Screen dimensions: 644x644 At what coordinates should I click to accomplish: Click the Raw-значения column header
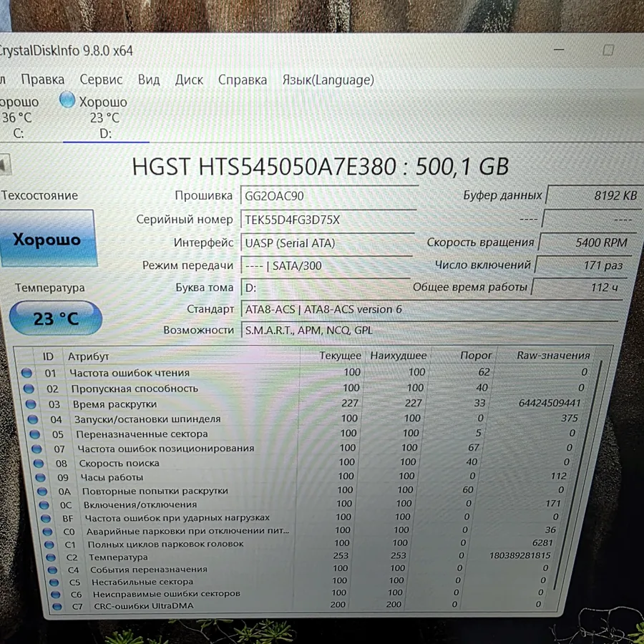coord(553,355)
